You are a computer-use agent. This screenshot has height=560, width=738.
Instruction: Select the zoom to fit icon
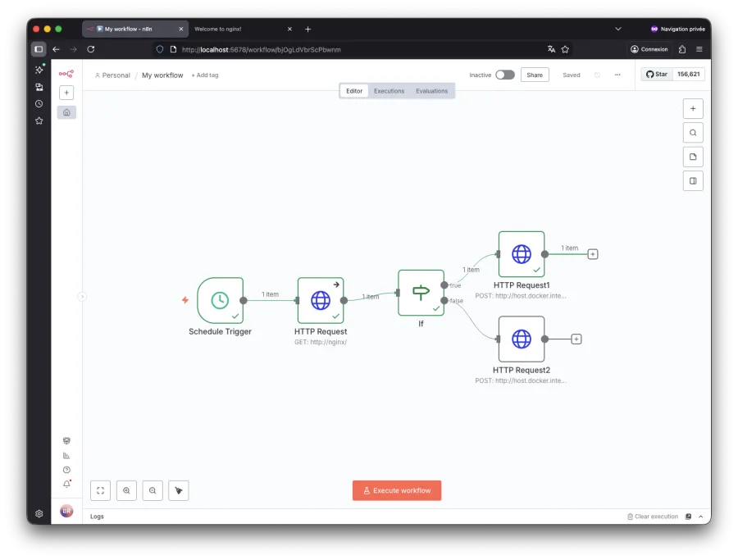[x=99, y=489]
